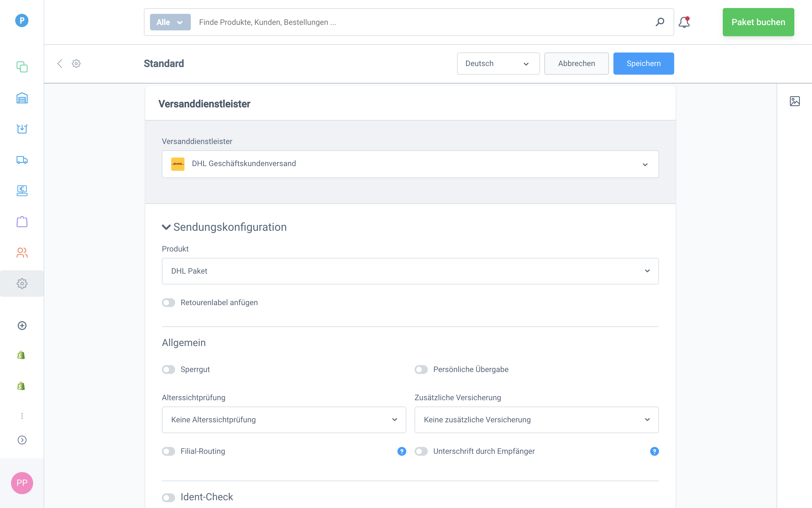Enable the Retourenlabel anfügen toggle

click(x=168, y=303)
